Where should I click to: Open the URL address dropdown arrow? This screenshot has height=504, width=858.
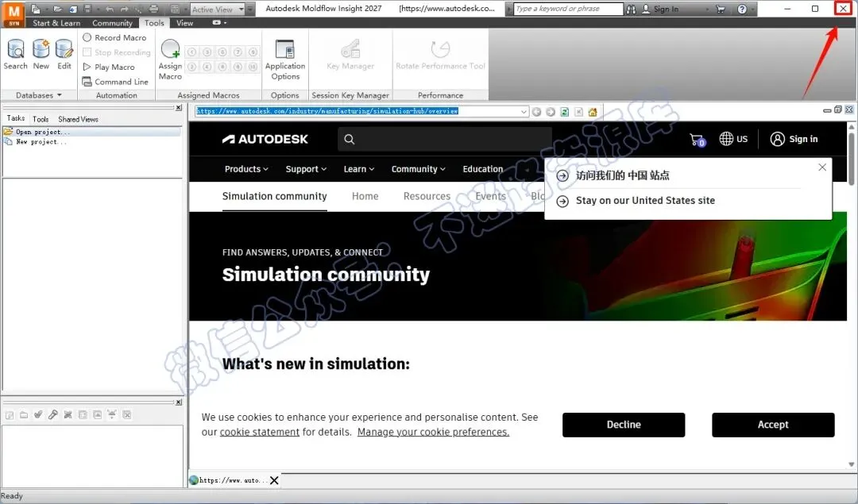coord(524,111)
